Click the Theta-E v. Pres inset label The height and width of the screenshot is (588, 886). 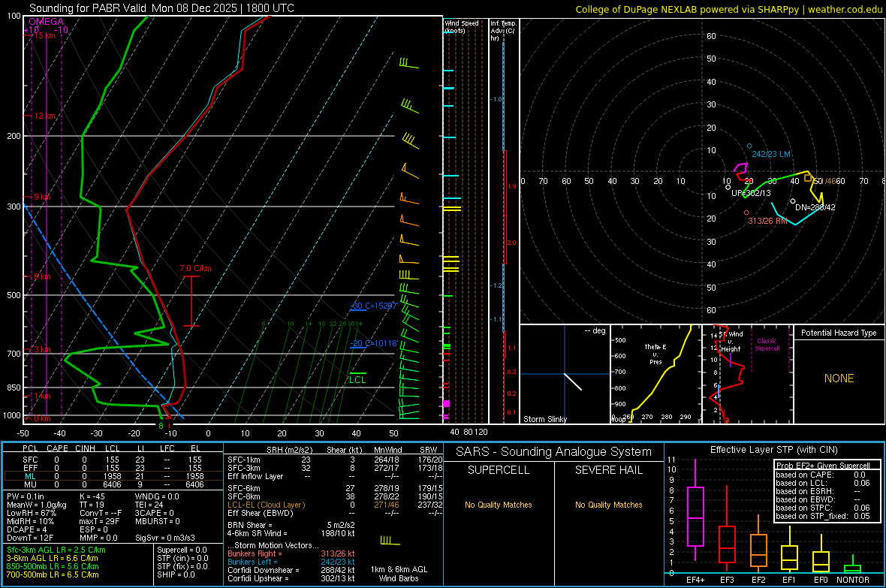coord(655,354)
